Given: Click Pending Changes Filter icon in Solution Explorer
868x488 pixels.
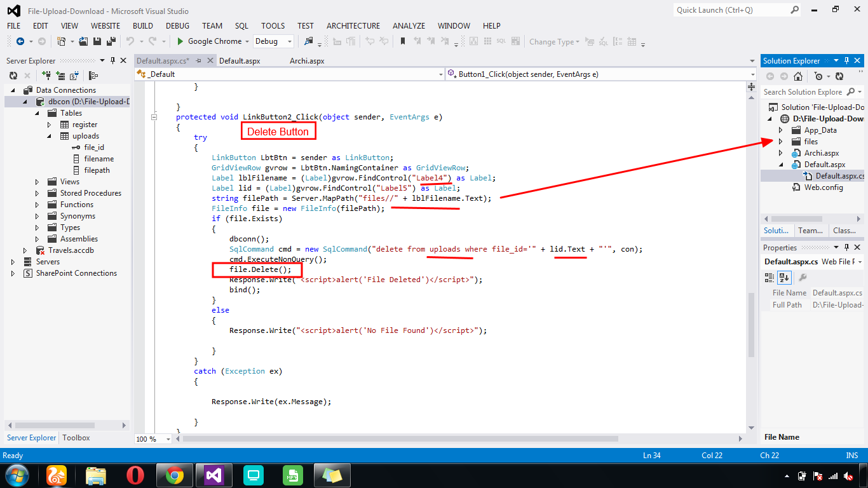Looking at the screenshot, I should click(x=818, y=76).
